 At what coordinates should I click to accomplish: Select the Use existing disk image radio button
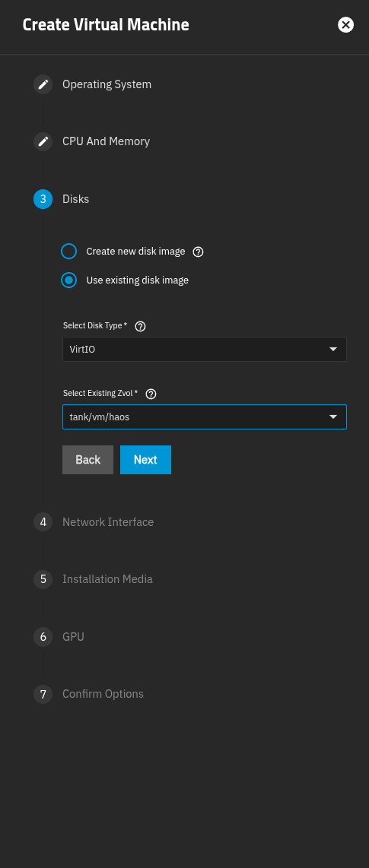(68, 280)
